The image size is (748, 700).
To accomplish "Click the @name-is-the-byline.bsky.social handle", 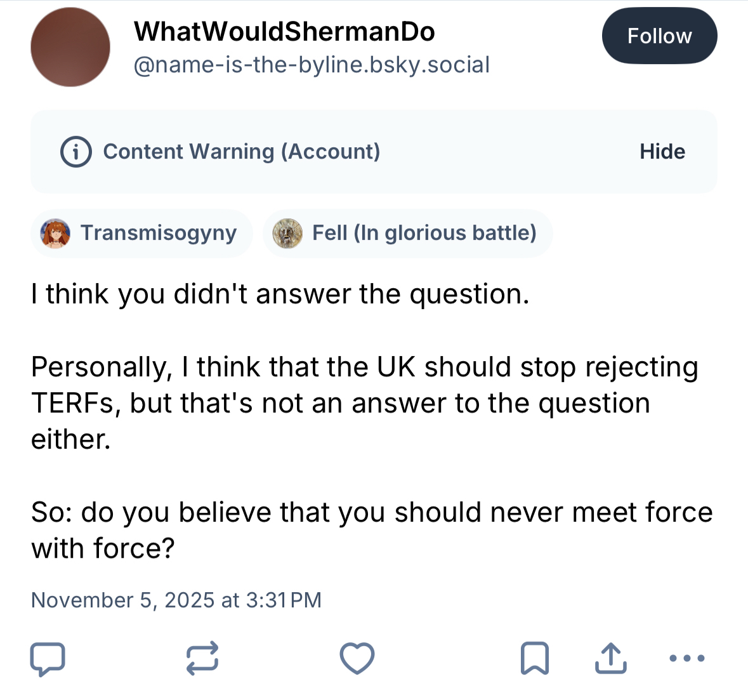I will pyautogui.click(x=312, y=65).
